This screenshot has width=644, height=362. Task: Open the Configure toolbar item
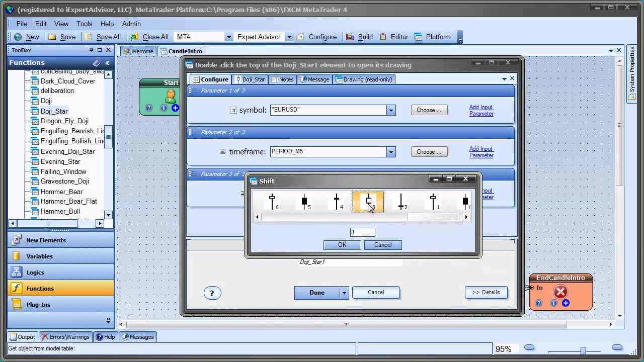point(316,37)
